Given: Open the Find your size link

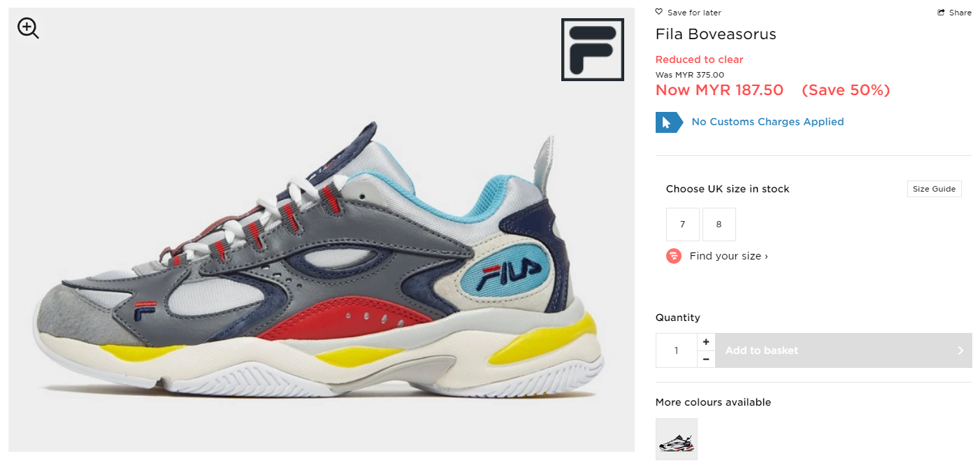Looking at the screenshot, I should [x=728, y=256].
